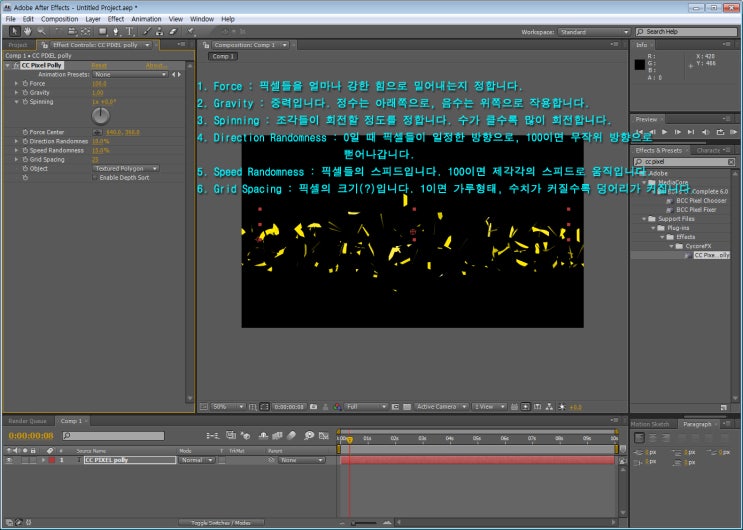Click the Brainstorm icon in timeline
The image size is (743, 530).
point(309,435)
